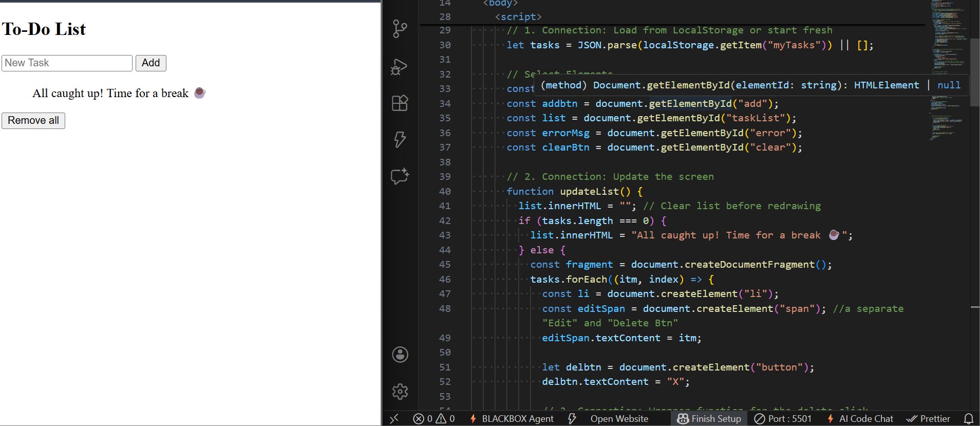Click the Remove all button

tap(33, 121)
